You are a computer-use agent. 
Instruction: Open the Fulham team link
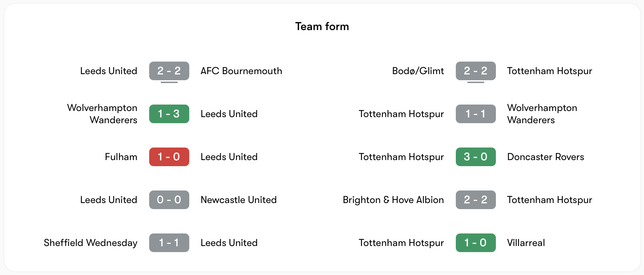click(x=121, y=157)
